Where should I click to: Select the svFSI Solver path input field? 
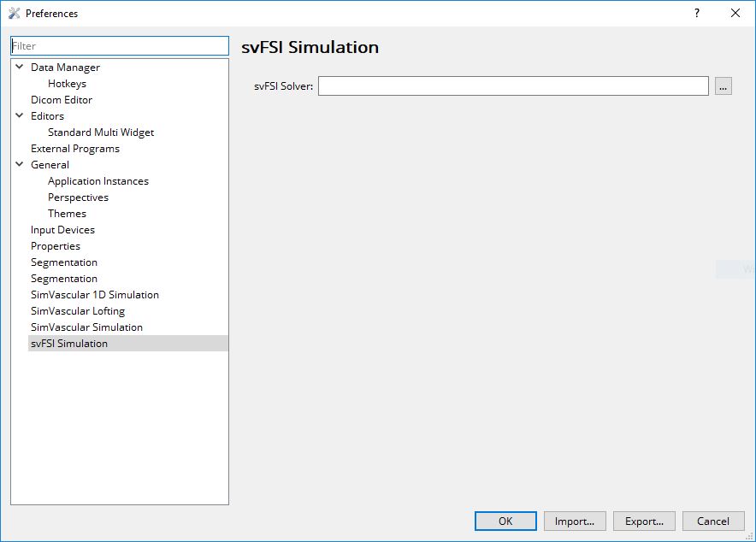(x=513, y=85)
